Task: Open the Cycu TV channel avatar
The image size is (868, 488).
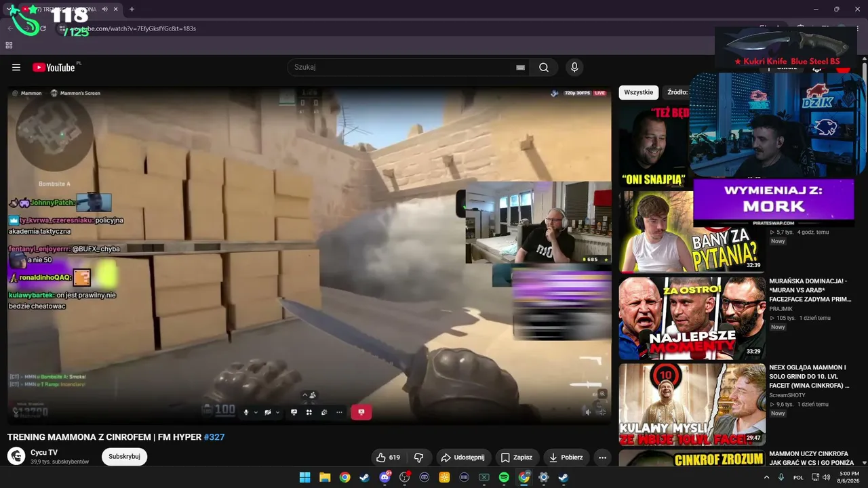Action: [x=16, y=456]
